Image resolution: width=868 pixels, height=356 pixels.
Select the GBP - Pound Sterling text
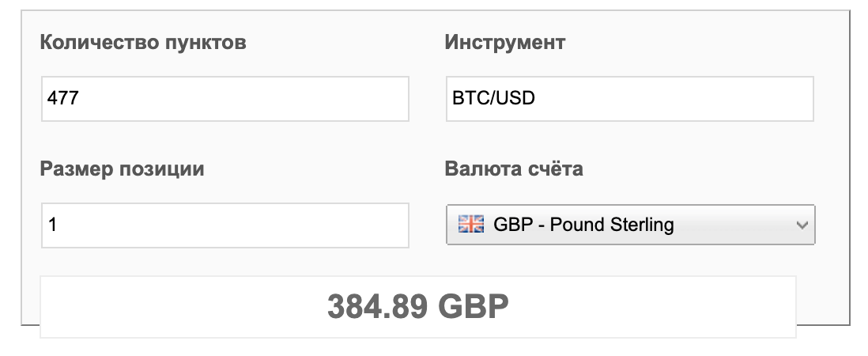(x=583, y=225)
